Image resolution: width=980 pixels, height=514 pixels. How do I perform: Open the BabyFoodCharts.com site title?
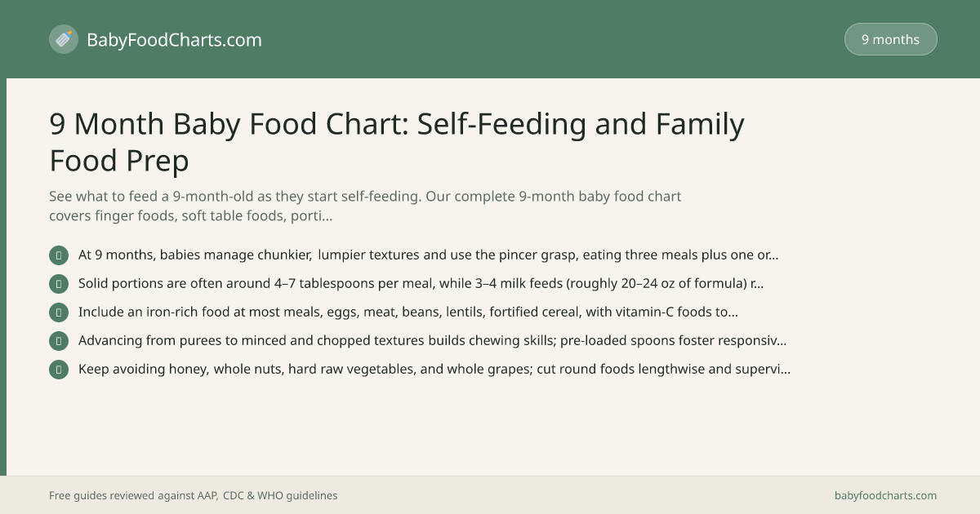pos(174,39)
